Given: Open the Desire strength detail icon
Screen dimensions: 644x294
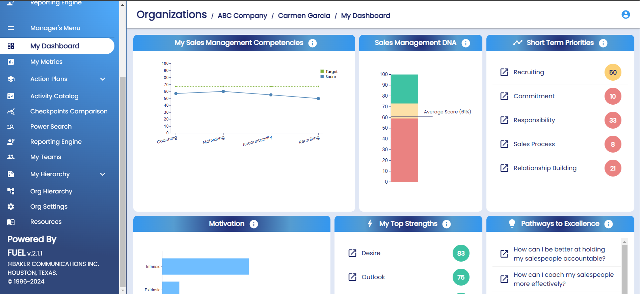Looking at the screenshot, I should tap(352, 253).
